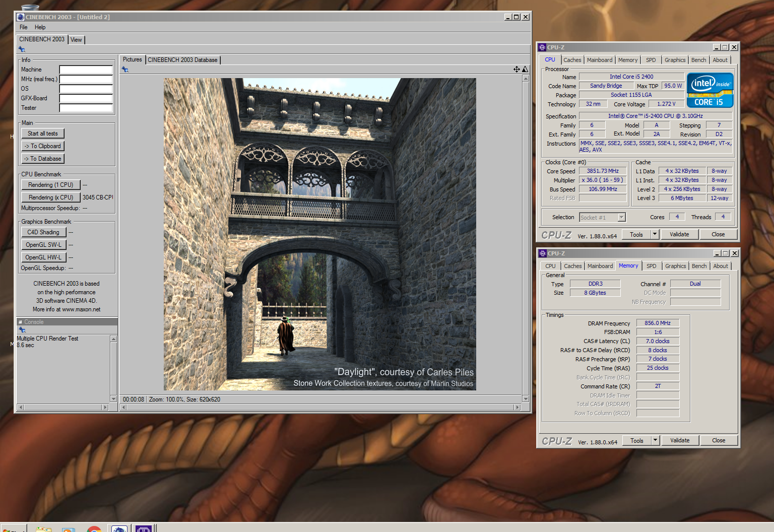The width and height of the screenshot is (774, 532).
Task: Open the Memory tab in the upper CPU-Z window
Action: 628,60
